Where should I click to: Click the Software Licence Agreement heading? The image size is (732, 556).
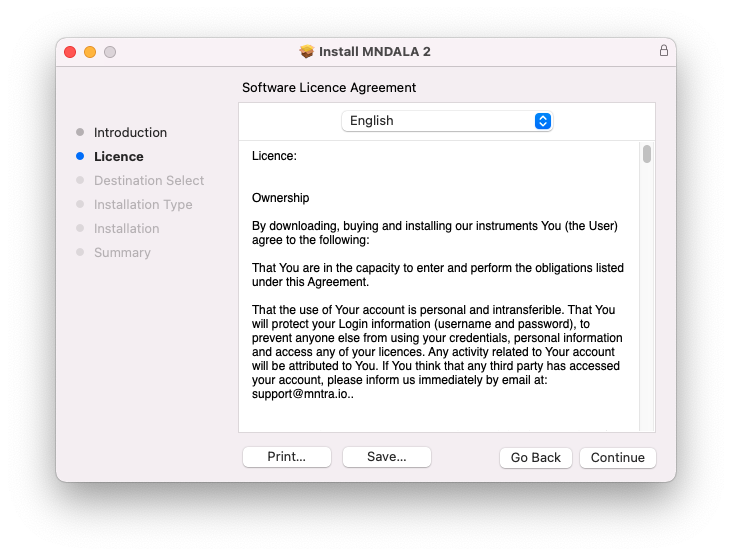(329, 88)
